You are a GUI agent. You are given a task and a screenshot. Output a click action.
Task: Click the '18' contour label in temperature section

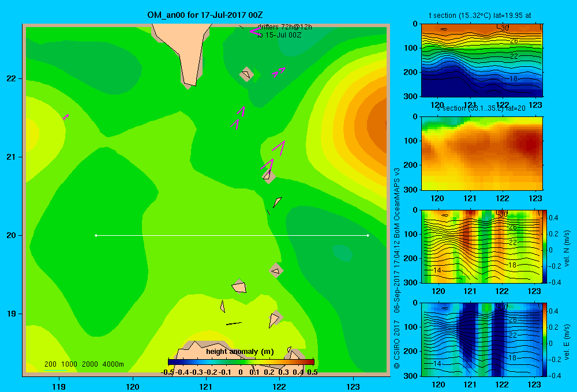point(514,79)
